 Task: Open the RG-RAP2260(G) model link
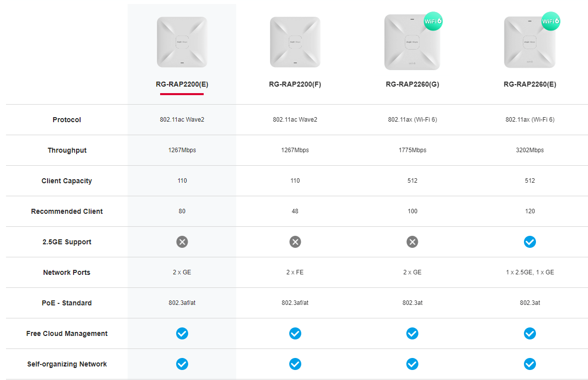click(x=412, y=85)
